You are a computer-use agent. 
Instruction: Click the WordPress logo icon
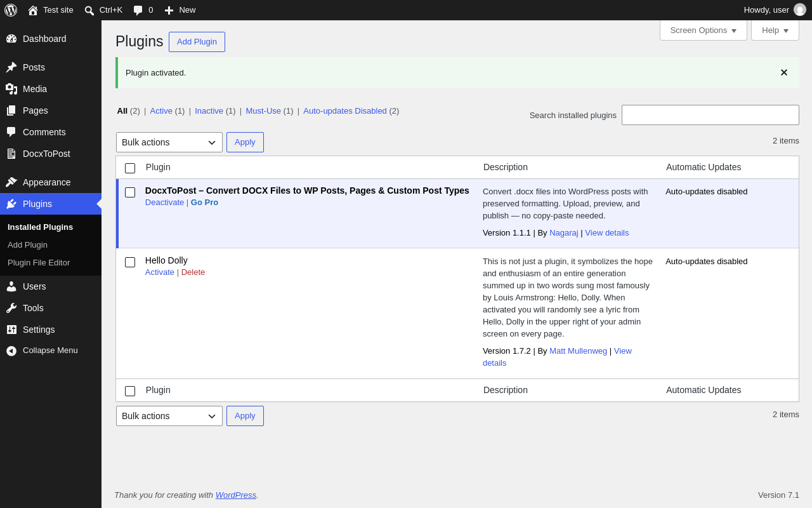(11, 10)
